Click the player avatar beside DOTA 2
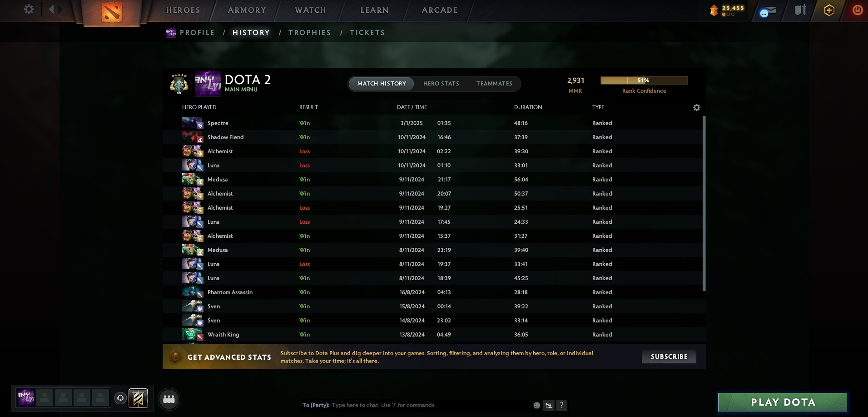 [x=208, y=84]
